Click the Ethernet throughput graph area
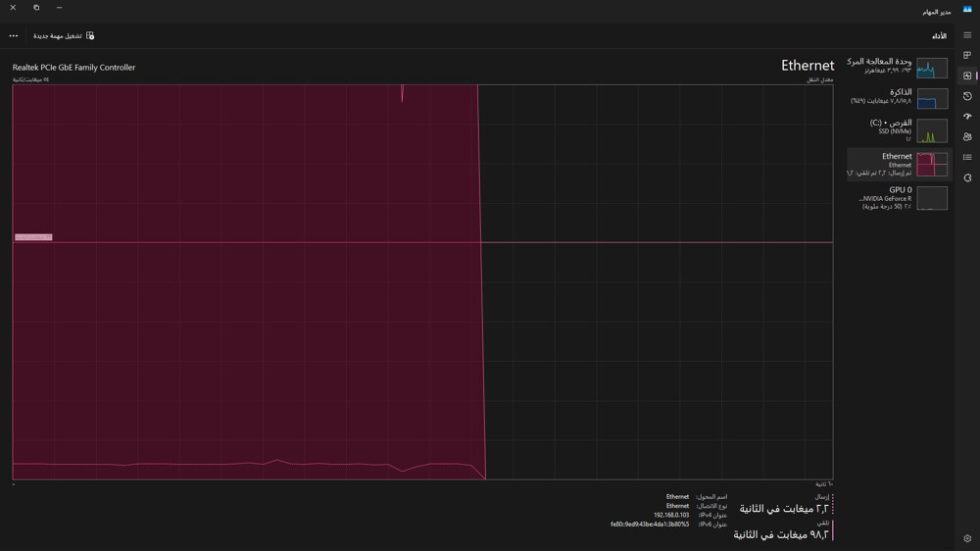This screenshot has height=551, width=980. (x=422, y=282)
